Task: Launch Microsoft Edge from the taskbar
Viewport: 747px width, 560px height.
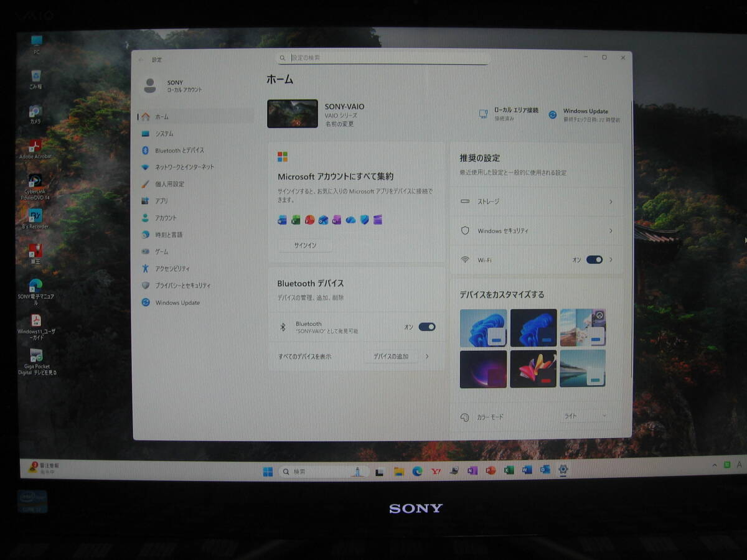Action: click(417, 472)
